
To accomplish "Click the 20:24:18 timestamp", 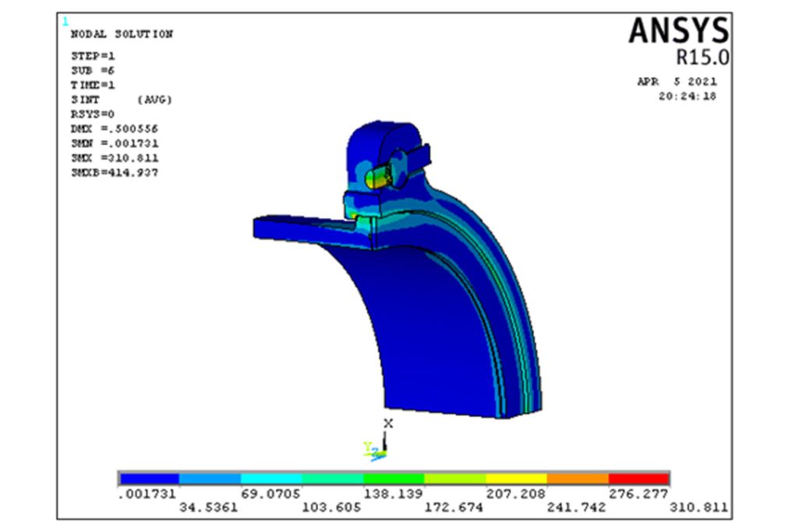I will click(687, 96).
